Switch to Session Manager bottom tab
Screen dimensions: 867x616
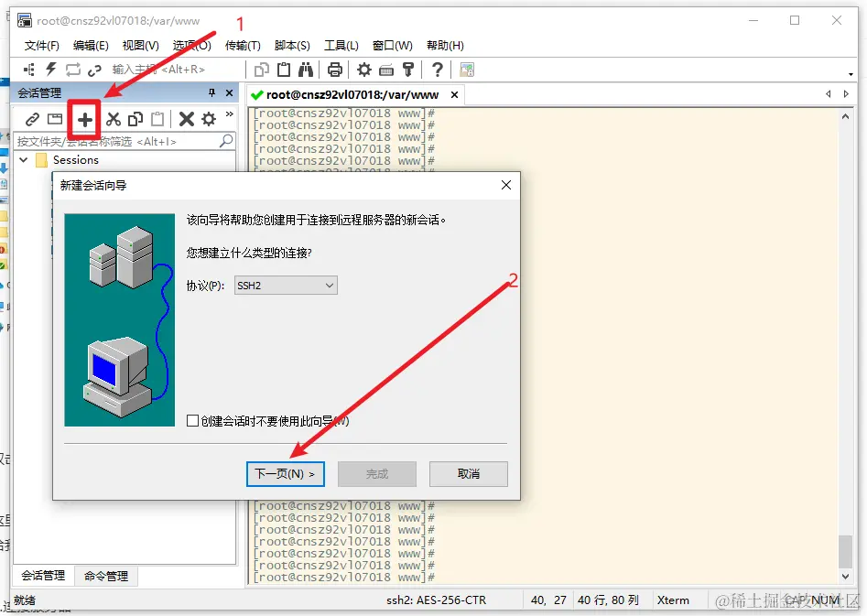coord(43,576)
